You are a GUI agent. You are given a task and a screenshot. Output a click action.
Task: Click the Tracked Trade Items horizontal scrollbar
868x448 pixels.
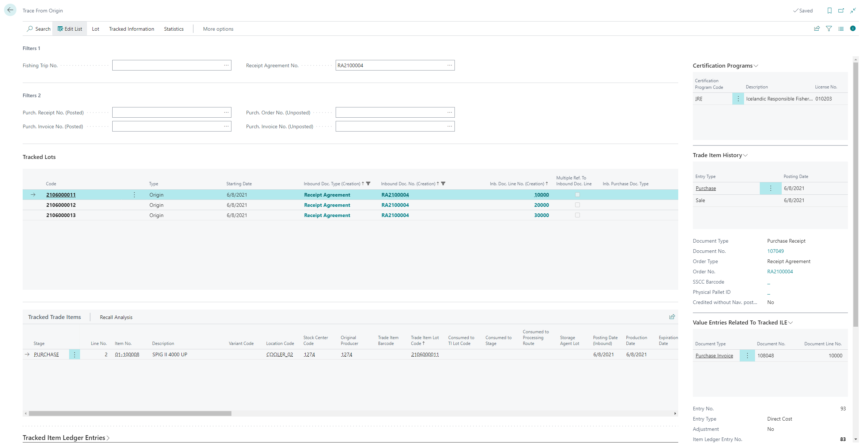[x=130, y=413]
